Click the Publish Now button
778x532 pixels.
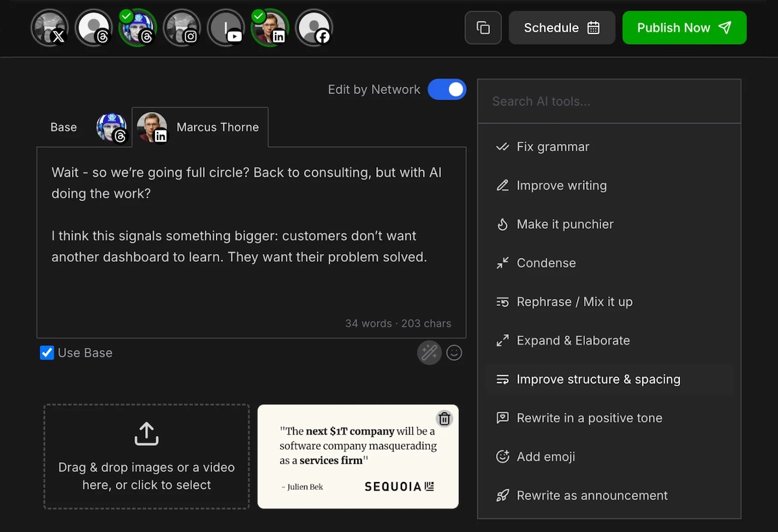click(685, 28)
